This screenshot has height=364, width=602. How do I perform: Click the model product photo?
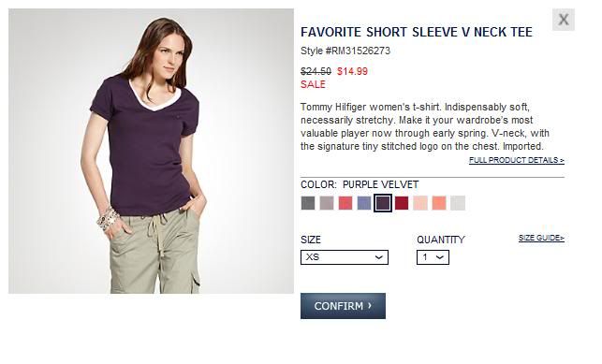(151, 152)
